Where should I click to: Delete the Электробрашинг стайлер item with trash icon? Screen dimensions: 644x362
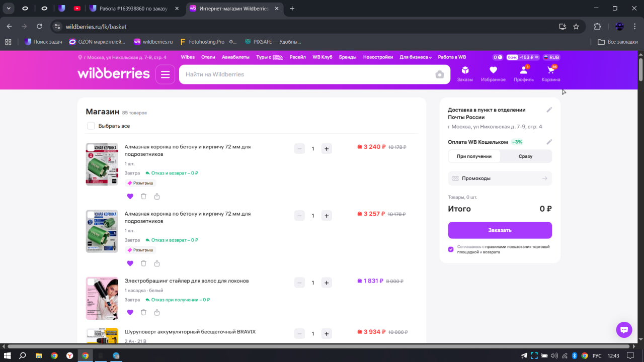[143, 312]
